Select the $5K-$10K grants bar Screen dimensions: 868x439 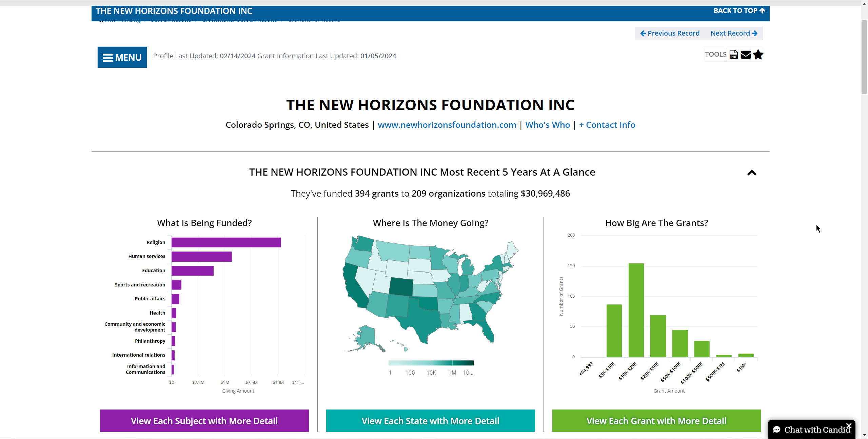click(614, 331)
